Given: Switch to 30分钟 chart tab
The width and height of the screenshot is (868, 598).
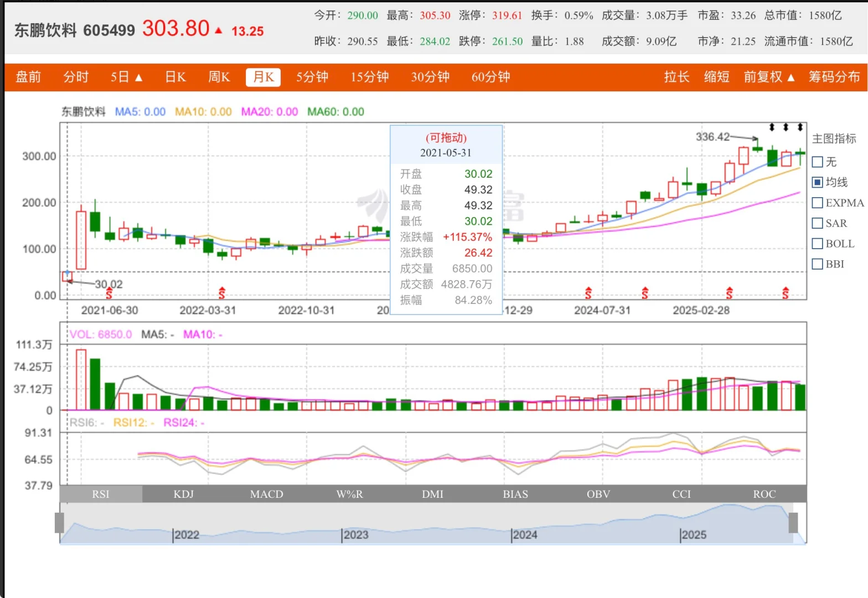Looking at the screenshot, I should click(x=430, y=77).
